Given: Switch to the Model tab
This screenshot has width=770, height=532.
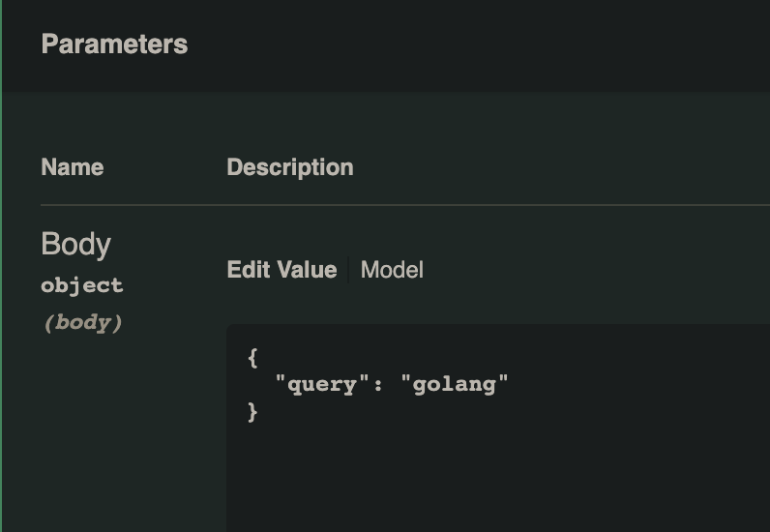Looking at the screenshot, I should 392,270.
